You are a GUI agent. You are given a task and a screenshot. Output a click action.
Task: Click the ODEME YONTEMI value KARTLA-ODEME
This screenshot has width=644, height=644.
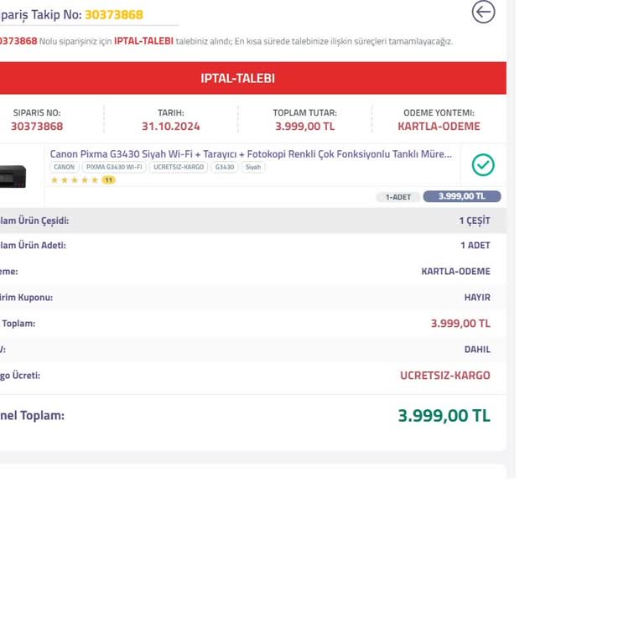(x=439, y=127)
